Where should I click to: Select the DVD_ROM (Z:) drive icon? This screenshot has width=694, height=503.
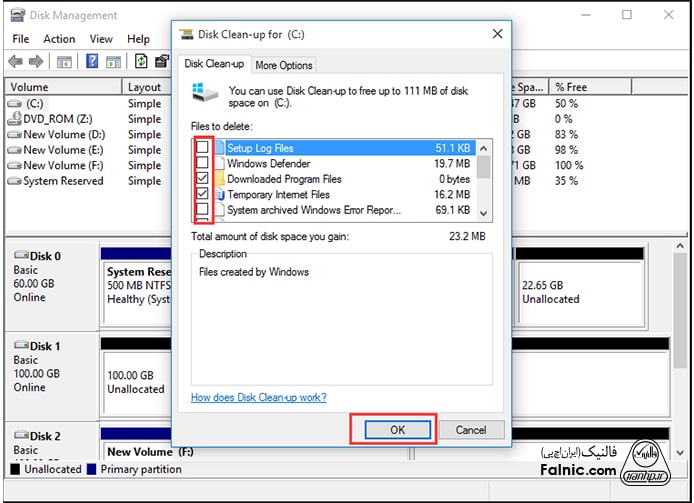tap(14, 119)
